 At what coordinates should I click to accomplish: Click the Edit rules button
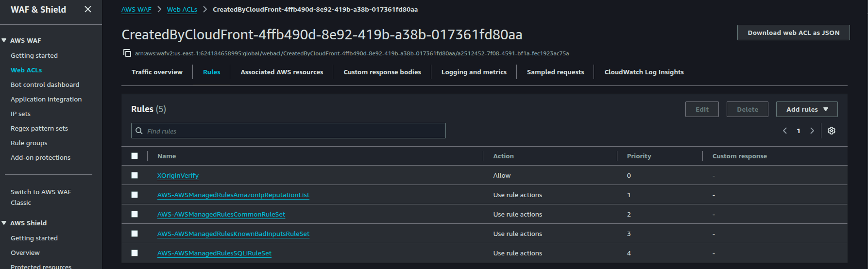(702, 109)
